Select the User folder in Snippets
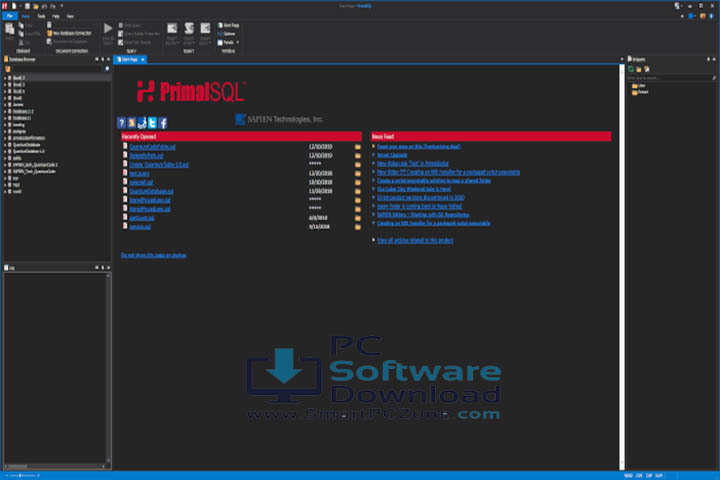Viewport: 720px width, 480px height. click(x=638, y=85)
